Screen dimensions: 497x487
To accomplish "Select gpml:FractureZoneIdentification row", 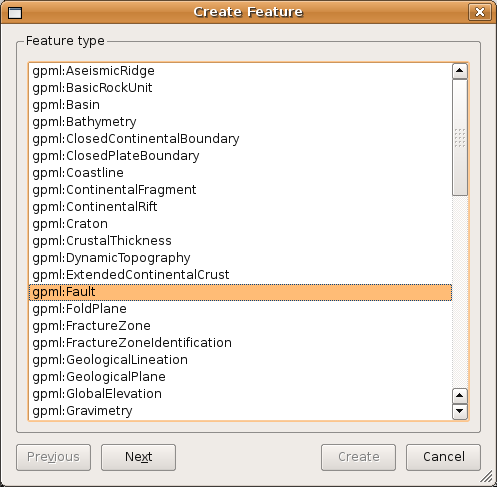I will 240,343.
